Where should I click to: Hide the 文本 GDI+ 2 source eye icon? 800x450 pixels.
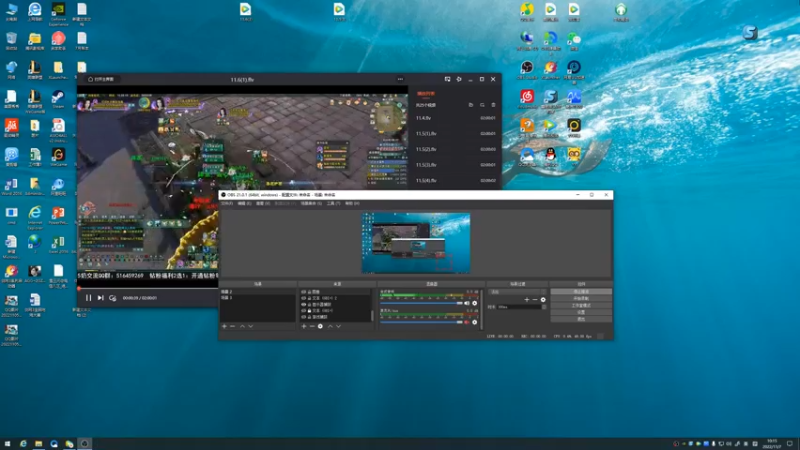pyautogui.click(x=304, y=298)
